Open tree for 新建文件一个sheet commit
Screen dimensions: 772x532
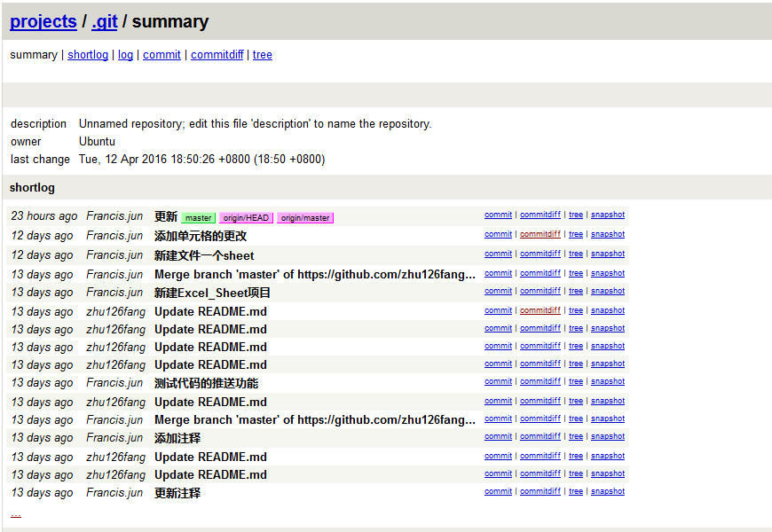pos(576,254)
